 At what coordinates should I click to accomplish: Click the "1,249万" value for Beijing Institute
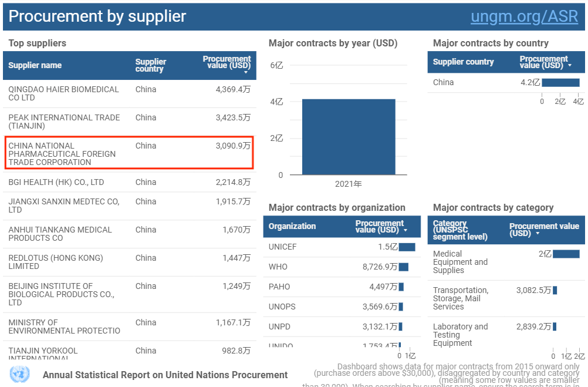(x=236, y=286)
